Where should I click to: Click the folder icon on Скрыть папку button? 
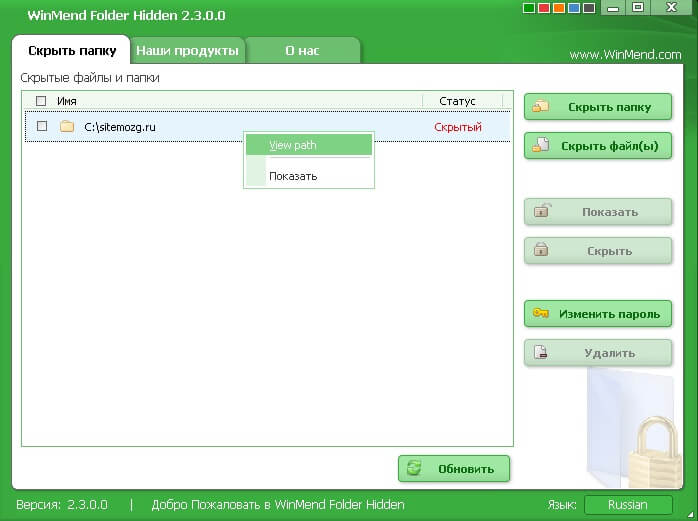(x=541, y=107)
